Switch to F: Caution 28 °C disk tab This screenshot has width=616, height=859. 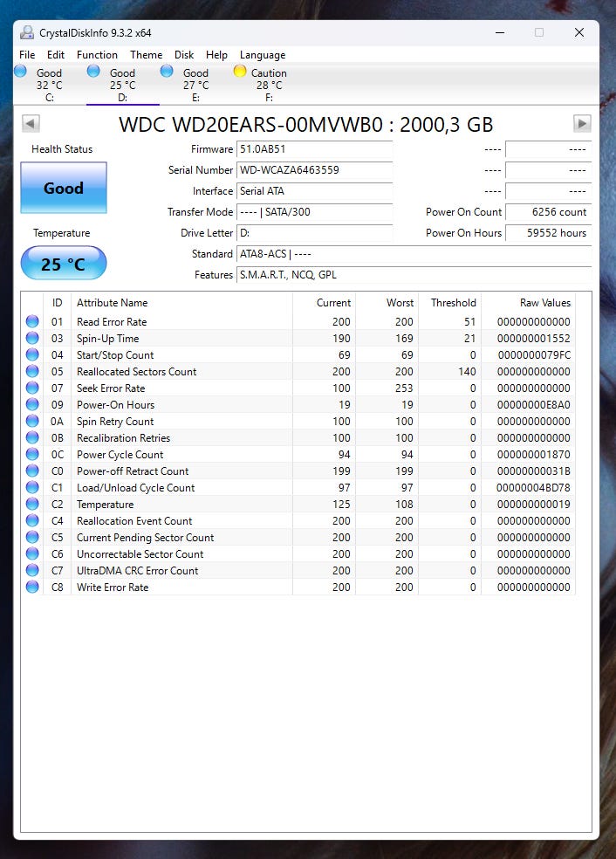(269, 85)
